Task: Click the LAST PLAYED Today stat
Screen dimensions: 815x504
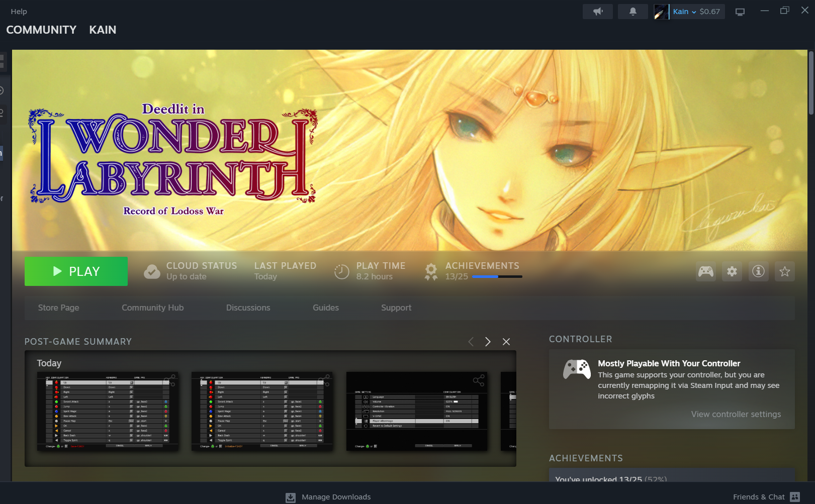Action: 285,271
